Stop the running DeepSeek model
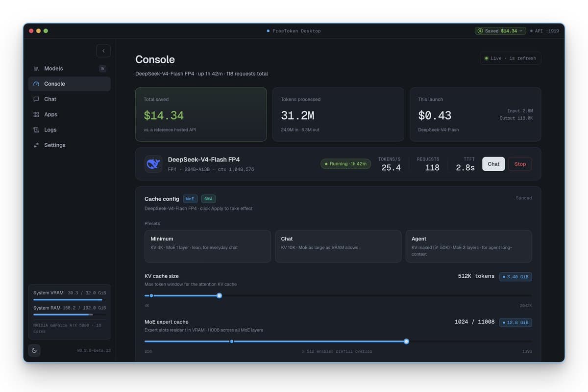This screenshot has width=588, height=392. (x=520, y=164)
